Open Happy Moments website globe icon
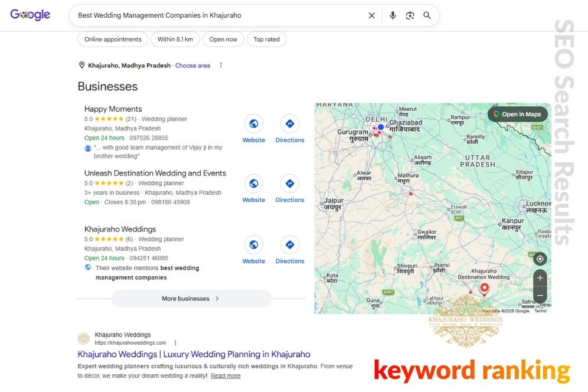 pos(253,123)
